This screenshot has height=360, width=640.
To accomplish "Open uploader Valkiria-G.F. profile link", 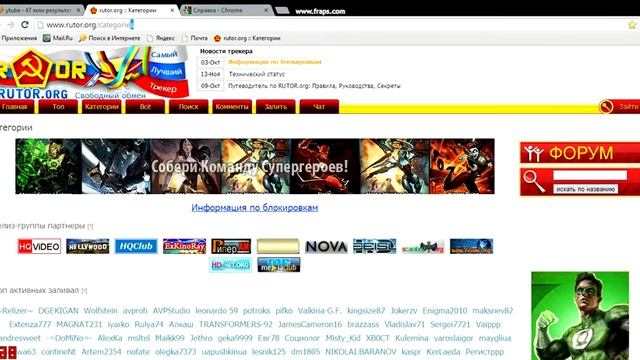I will (x=320, y=311).
